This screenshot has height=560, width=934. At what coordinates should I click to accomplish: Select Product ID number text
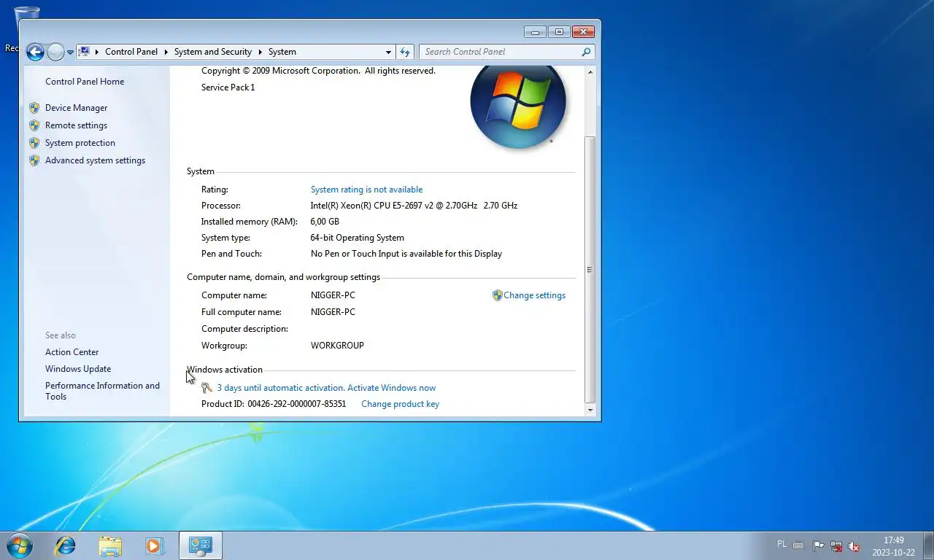[297, 404]
